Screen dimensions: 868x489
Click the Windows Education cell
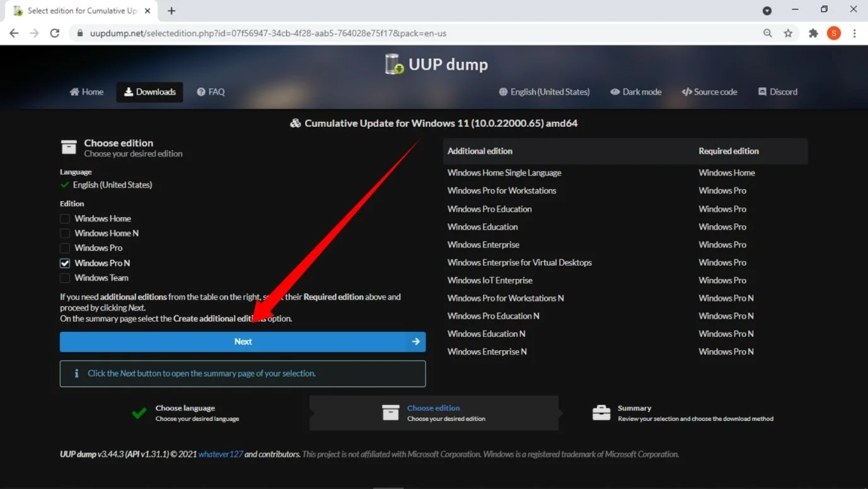coord(482,227)
